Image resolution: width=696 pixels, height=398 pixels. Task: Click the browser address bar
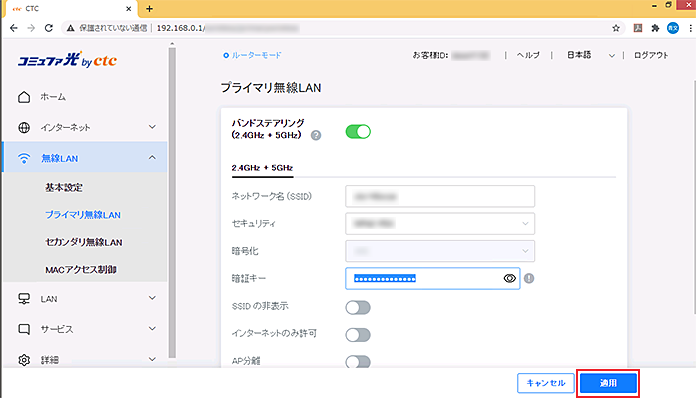pos(342,28)
